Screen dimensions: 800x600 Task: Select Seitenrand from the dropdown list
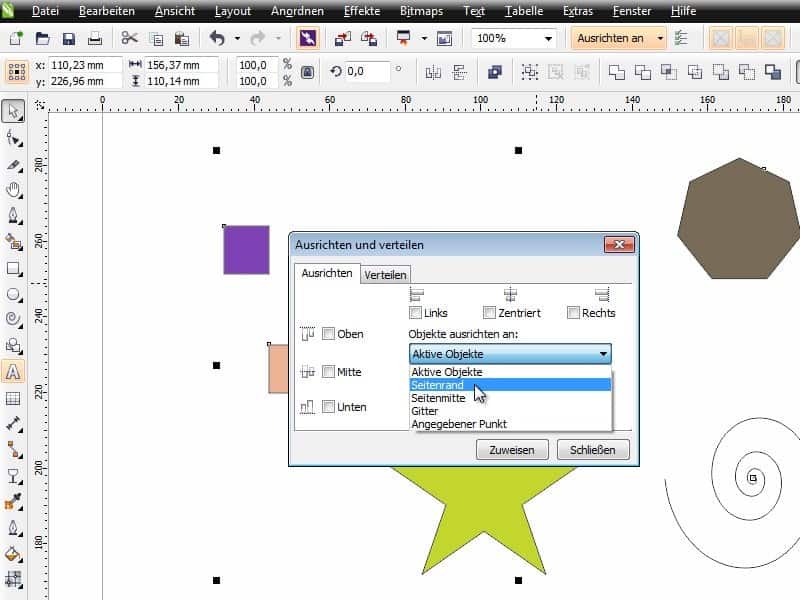510,384
